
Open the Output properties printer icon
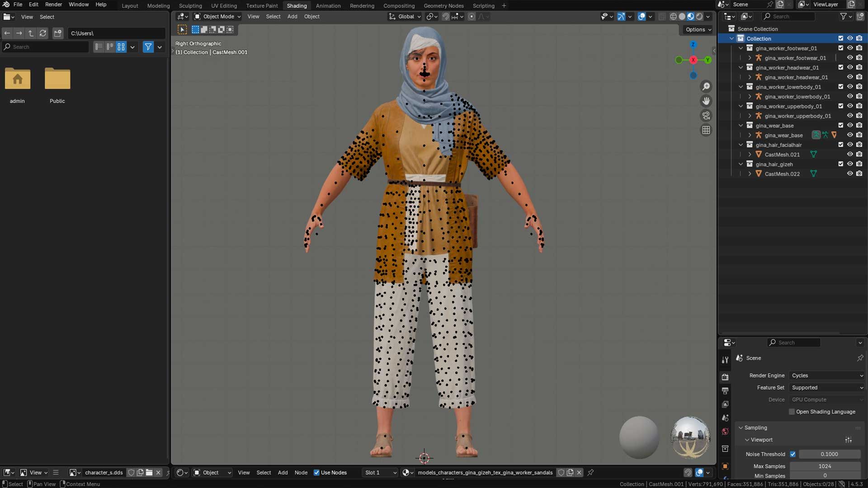[725, 390]
